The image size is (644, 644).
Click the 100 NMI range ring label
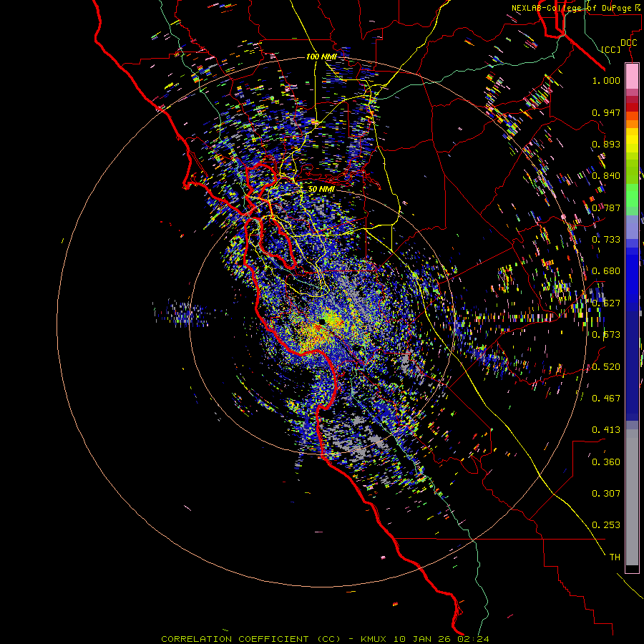click(321, 57)
